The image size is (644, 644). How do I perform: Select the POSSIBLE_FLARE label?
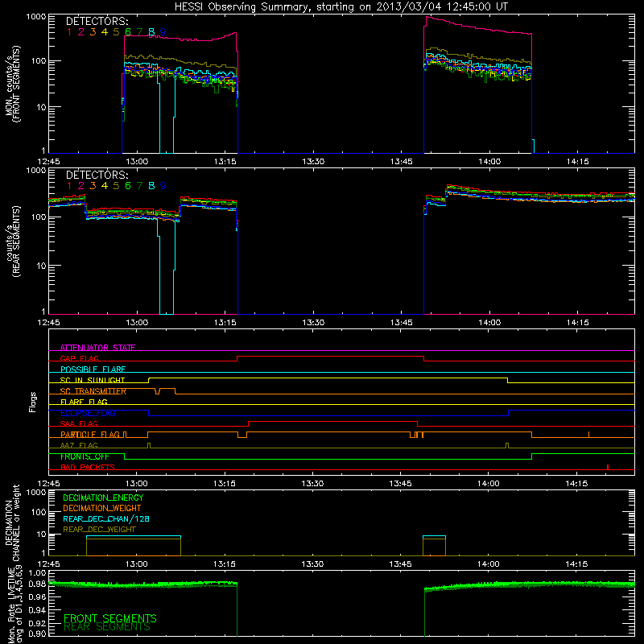click(93, 369)
